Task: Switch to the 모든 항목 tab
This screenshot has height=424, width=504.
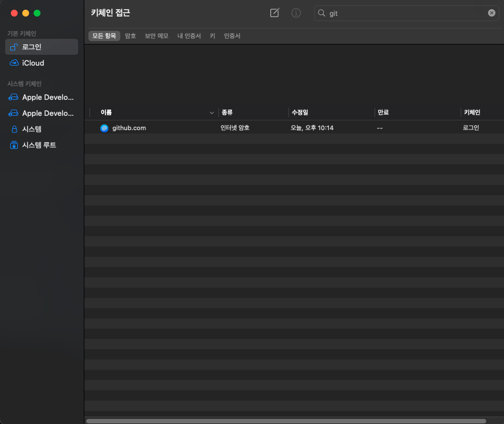Action: pos(104,36)
